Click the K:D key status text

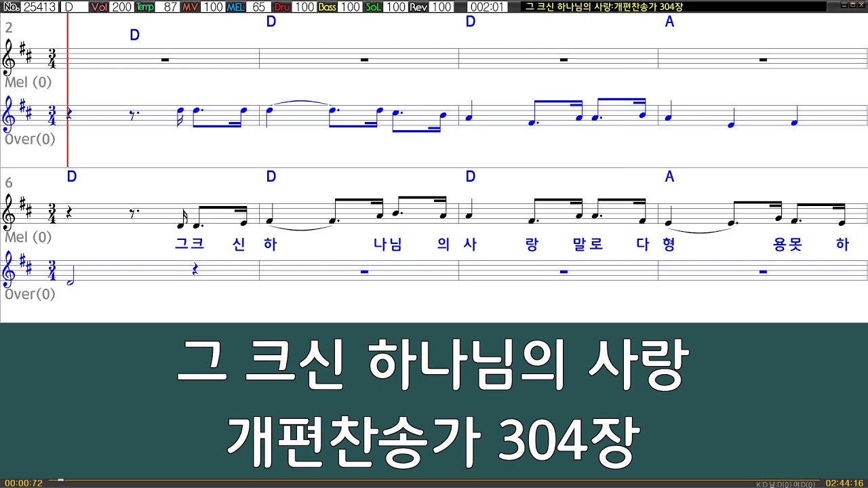(785, 484)
